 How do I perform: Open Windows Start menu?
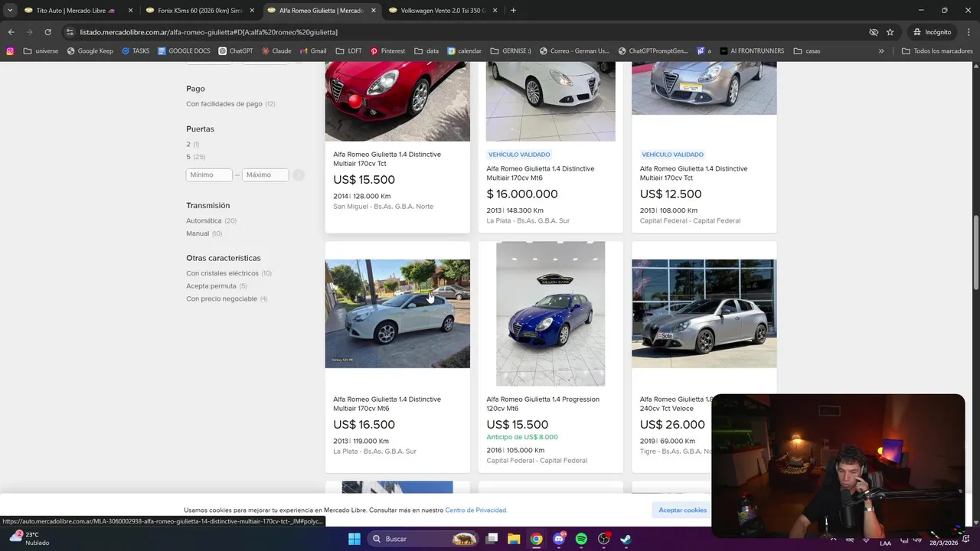[354, 539]
